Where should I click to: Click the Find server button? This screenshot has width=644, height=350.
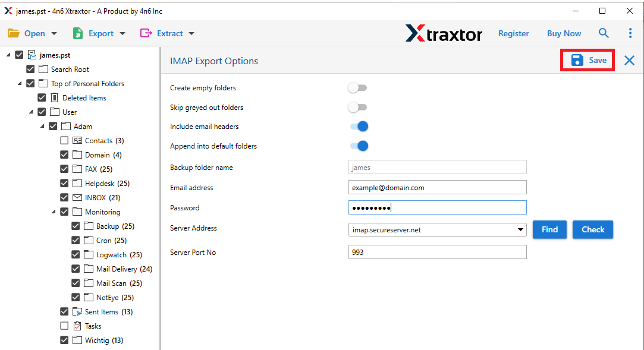tap(549, 229)
